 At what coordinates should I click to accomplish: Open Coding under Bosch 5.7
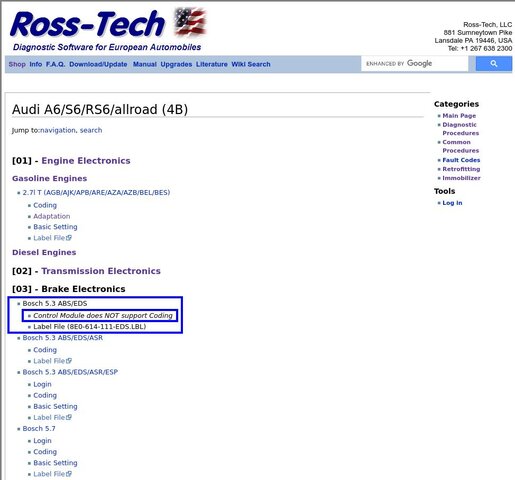click(45, 452)
